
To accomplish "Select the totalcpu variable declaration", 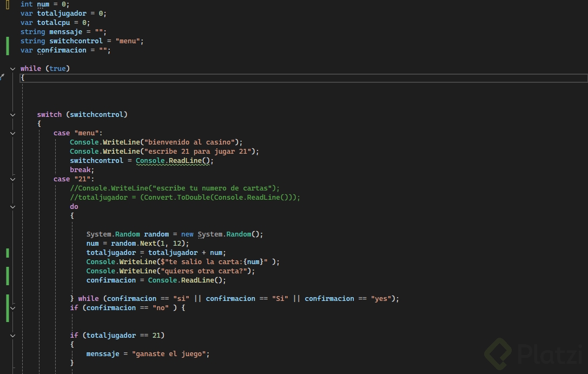I will [55, 23].
